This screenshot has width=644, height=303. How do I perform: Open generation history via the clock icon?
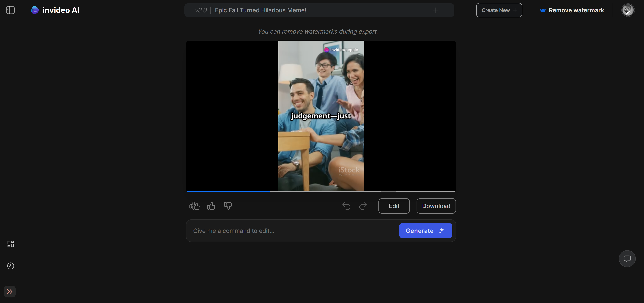point(10,266)
